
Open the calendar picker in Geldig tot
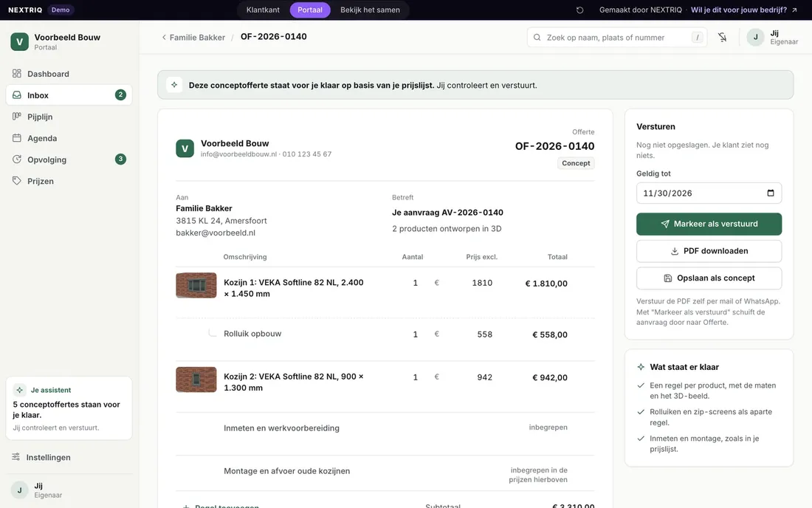pyautogui.click(x=771, y=193)
